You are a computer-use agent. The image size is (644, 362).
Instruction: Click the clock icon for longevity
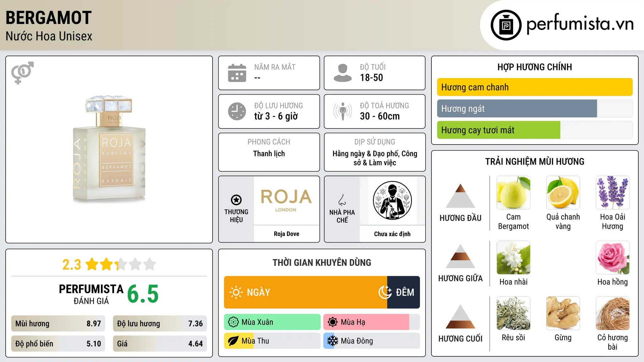237,111
